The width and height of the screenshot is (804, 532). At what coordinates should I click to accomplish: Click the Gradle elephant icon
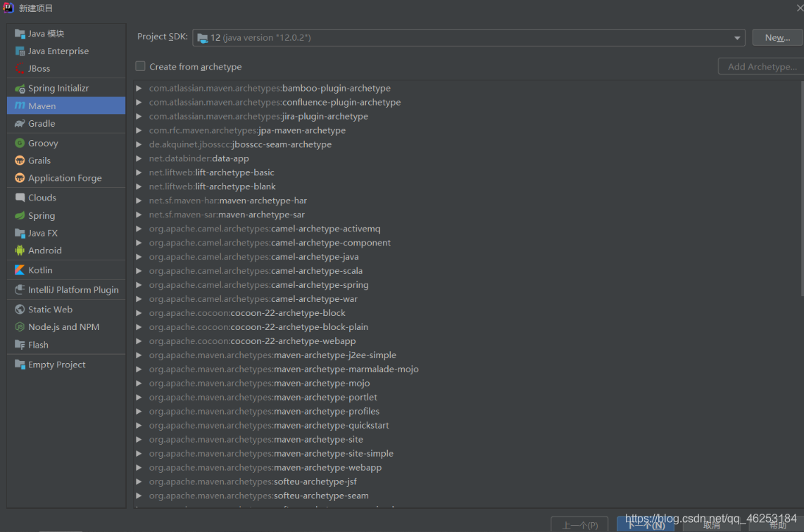(x=20, y=124)
